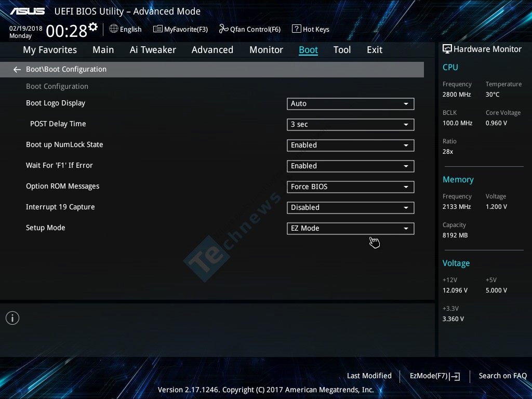Select the POST Delay Time label

click(x=58, y=124)
